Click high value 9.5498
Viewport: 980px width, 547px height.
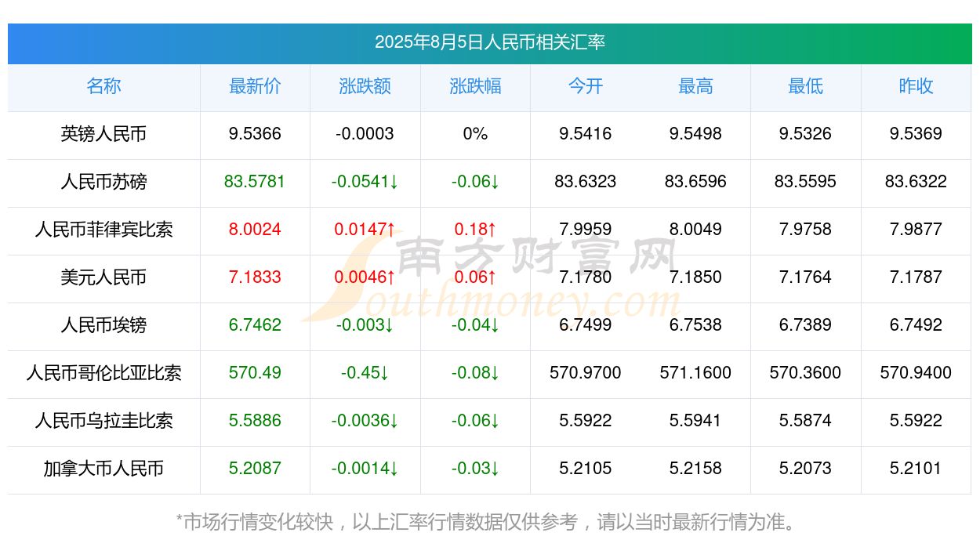pyautogui.click(x=695, y=134)
